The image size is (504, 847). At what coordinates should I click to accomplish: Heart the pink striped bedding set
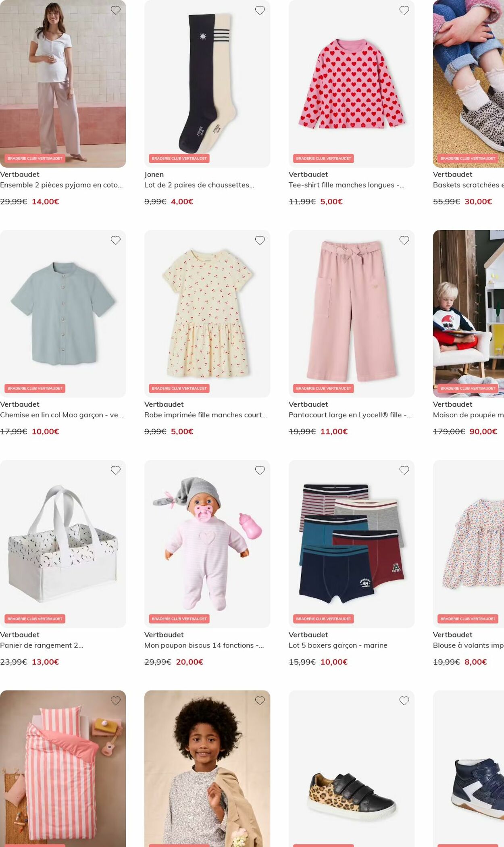(x=115, y=701)
